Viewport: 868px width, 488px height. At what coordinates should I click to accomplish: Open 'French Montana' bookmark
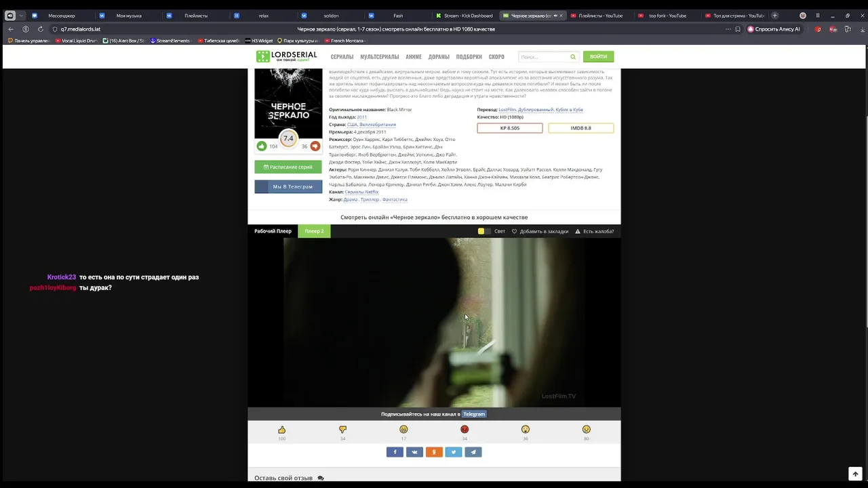344,41
